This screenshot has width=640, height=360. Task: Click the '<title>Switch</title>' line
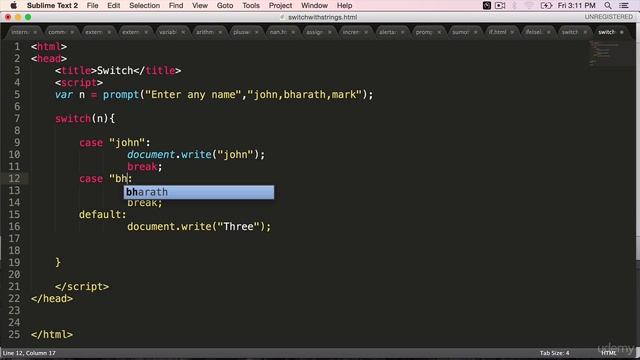[118, 70]
